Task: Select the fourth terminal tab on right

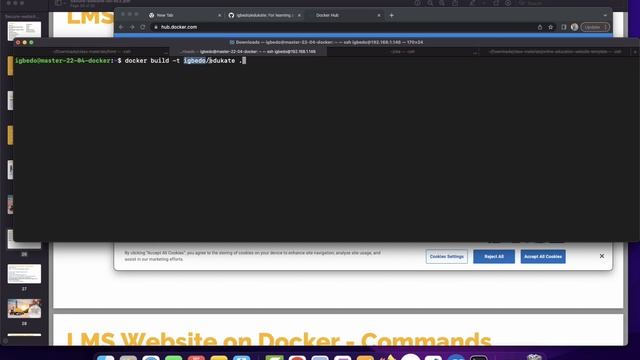Action: click(555, 52)
